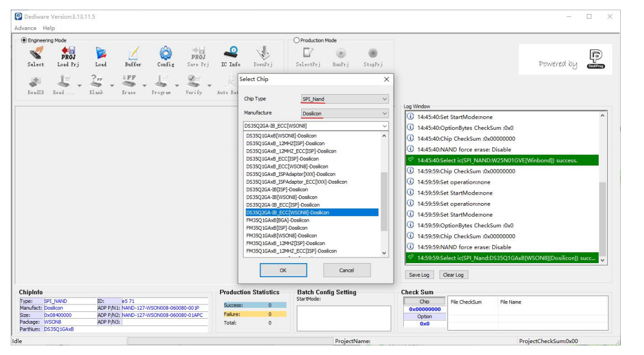
Task: Expand the Read options dropdown arrow
Action: [x=80, y=86]
